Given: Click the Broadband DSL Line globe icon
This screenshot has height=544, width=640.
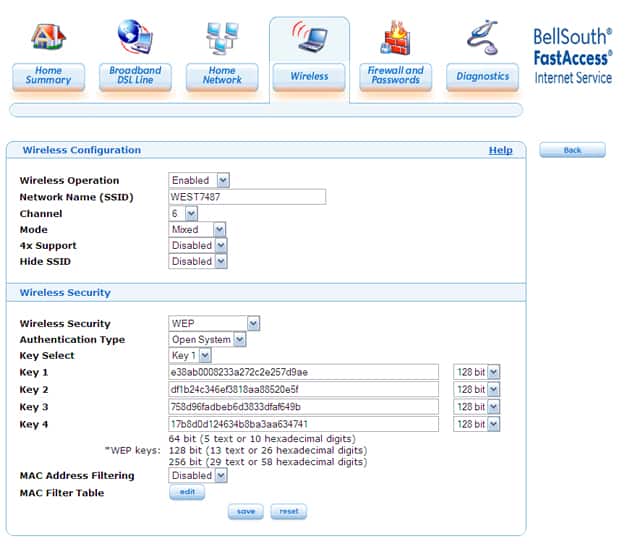Looking at the screenshot, I should coord(135,36).
